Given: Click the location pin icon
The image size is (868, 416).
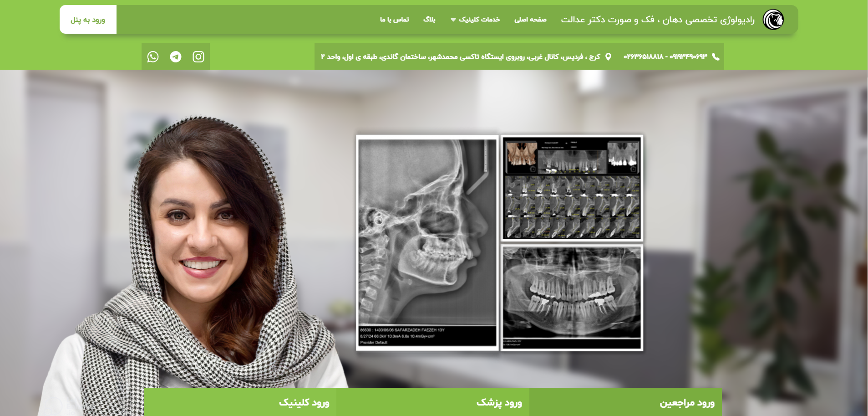Looking at the screenshot, I should [x=608, y=56].
